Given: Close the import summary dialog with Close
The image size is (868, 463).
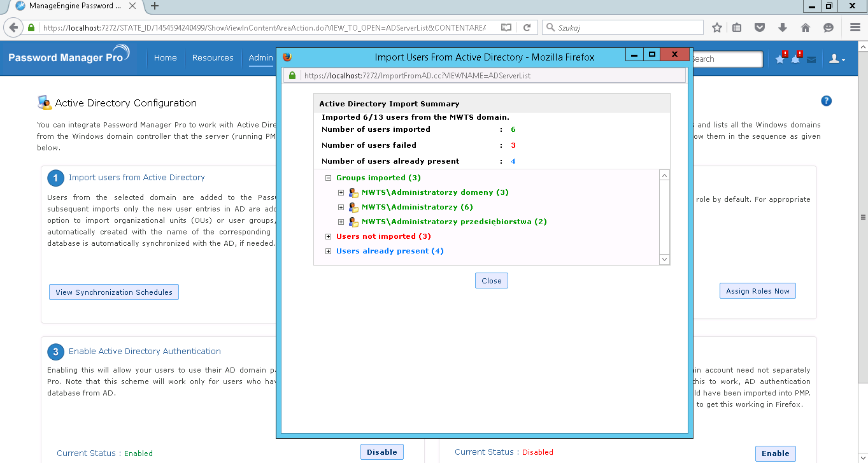Looking at the screenshot, I should tap(492, 281).
